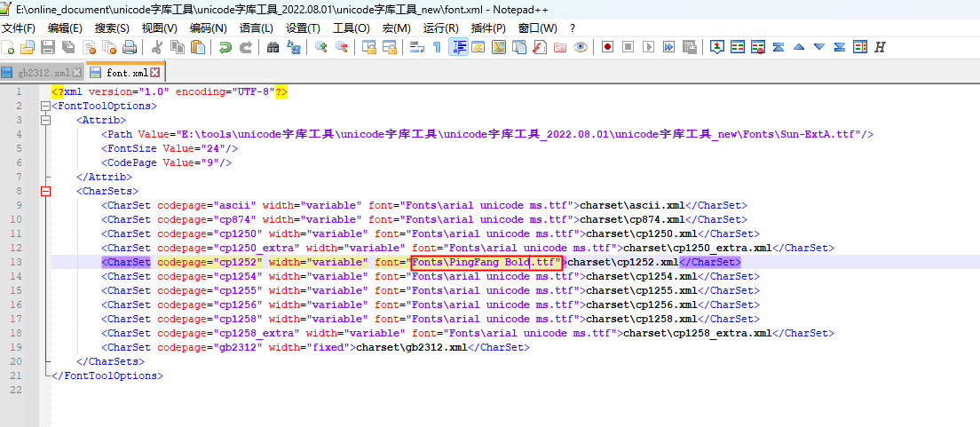Click the Paste clipboard icon
Image resolution: width=980 pixels, height=427 pixels.
tap(197, 47)
